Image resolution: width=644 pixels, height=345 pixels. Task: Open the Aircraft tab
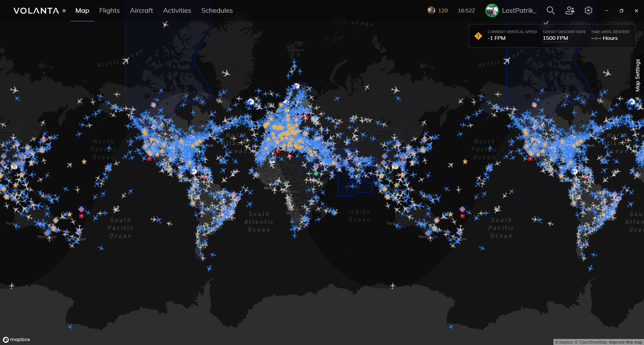pos(141,10)
